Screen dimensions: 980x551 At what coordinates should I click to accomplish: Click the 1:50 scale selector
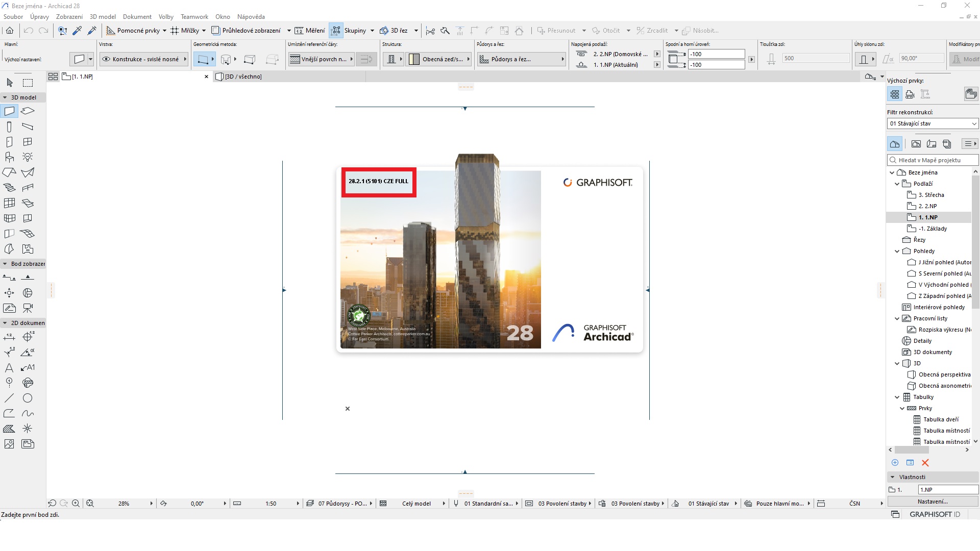pos(266,504)
